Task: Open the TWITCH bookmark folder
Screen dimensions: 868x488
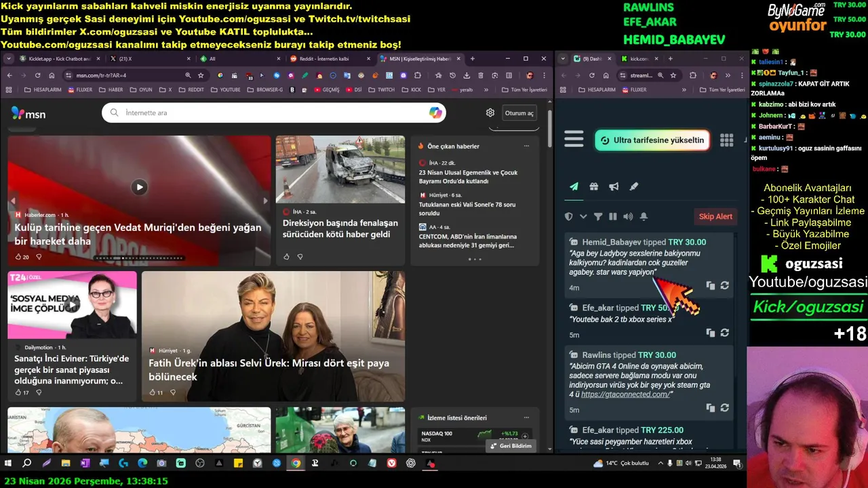Action: tap(381, 89)
